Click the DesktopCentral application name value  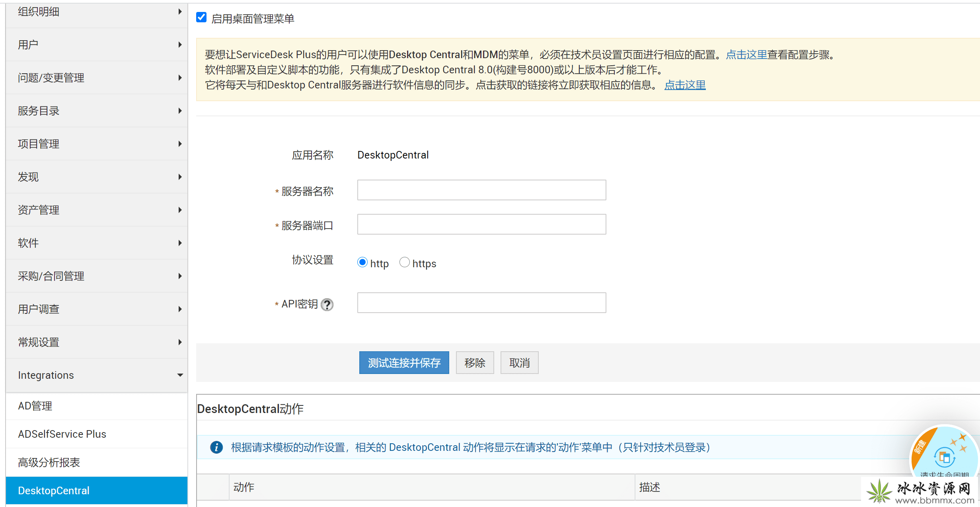coord(393,155)
